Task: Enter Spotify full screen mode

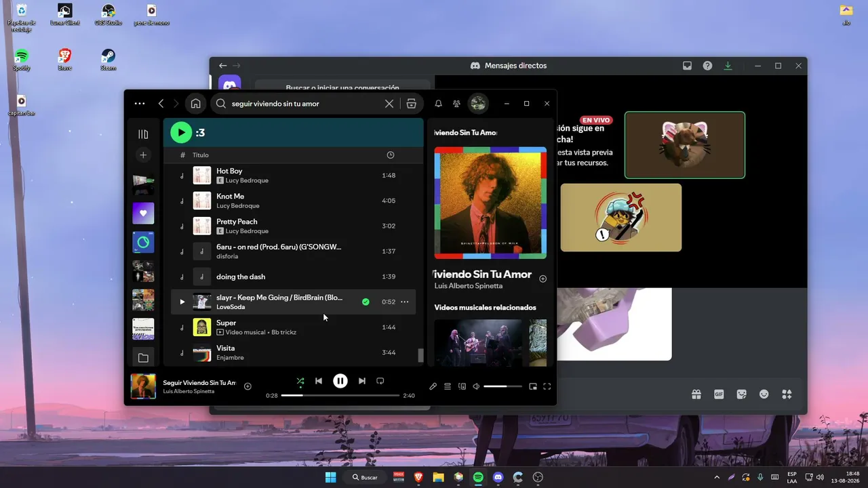Action: [547, 386]
